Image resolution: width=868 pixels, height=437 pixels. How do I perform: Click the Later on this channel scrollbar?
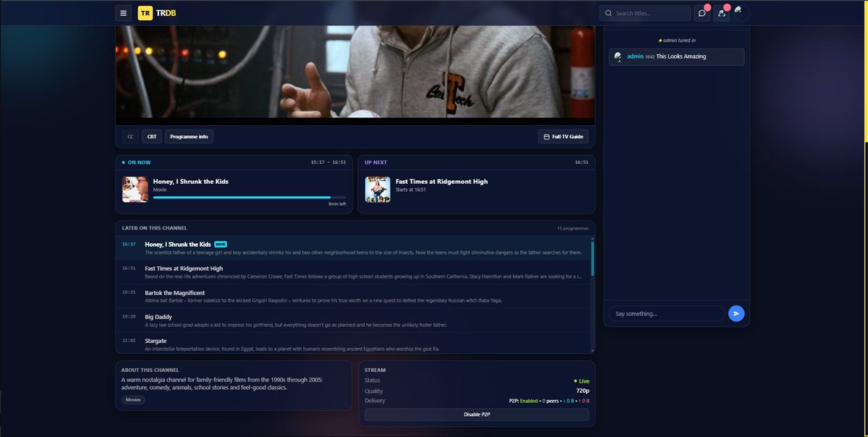pos(592,258)
